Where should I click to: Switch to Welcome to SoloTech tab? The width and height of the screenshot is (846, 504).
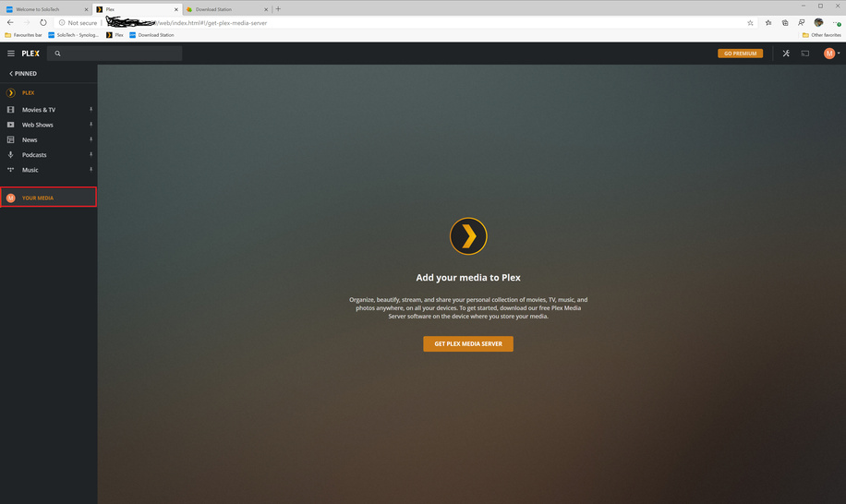pyautogui.click(x=46, y=9)
